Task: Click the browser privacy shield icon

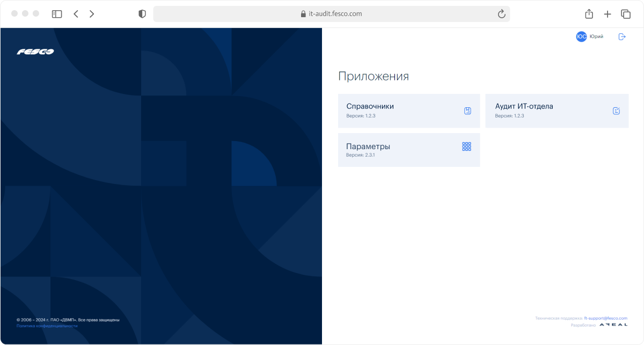Action: tap(142, 14)
